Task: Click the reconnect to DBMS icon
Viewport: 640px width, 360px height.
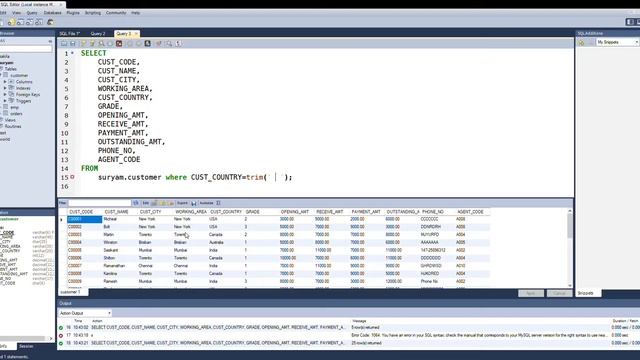Action: (50, 22)
